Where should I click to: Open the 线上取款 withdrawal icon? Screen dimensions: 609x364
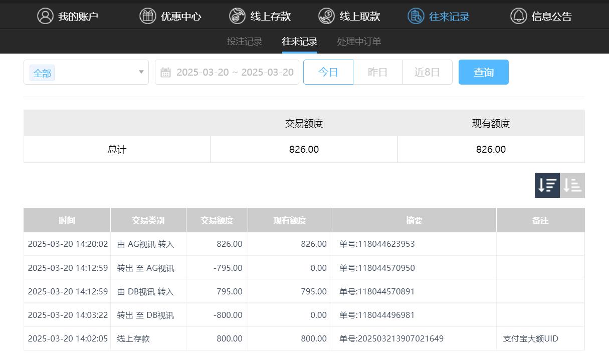point(326,16)
